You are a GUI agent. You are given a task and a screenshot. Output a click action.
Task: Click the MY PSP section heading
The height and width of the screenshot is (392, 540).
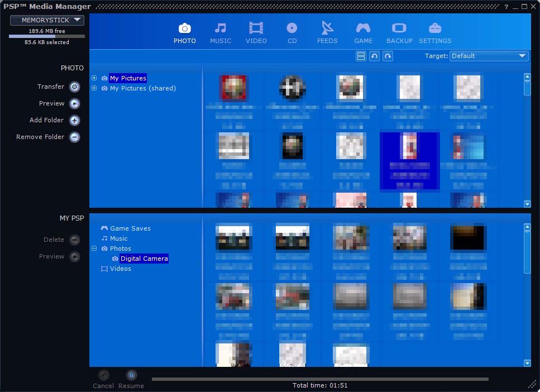(x=71, y=218)
